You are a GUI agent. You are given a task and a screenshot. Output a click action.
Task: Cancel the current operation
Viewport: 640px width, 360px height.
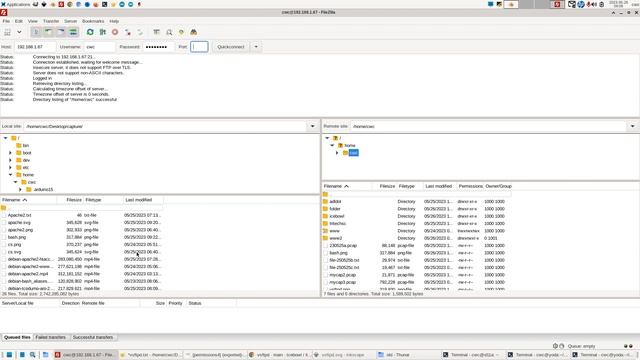(x=115, y=32)
